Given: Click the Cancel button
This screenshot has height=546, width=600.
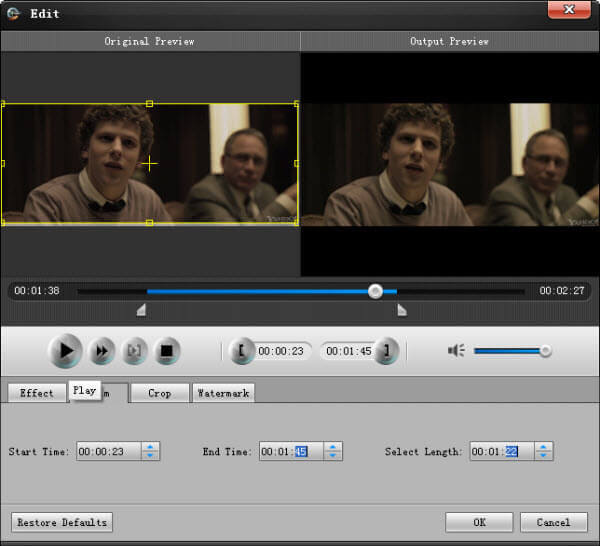Looking at the screenshot, I should [x=553, y=522].
